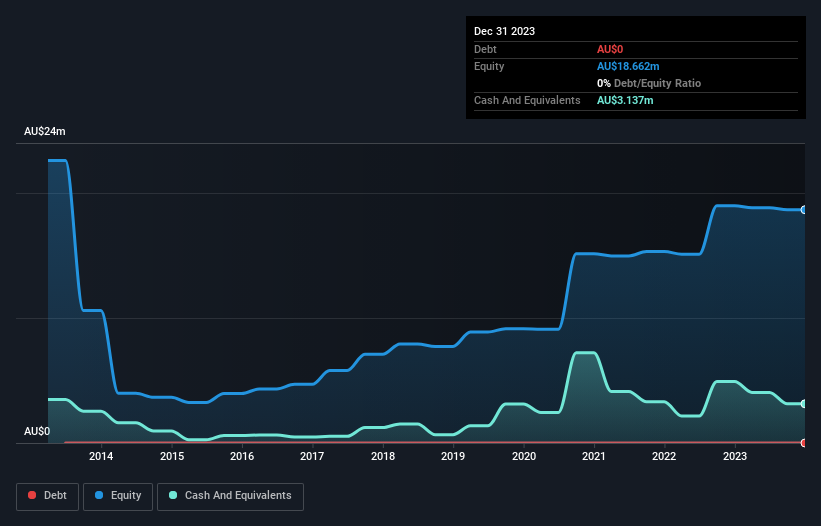Click the Dec 31 2023 tooltip date
The width and height of the screenshot is (821, 526).
click(x=504, y=31)
